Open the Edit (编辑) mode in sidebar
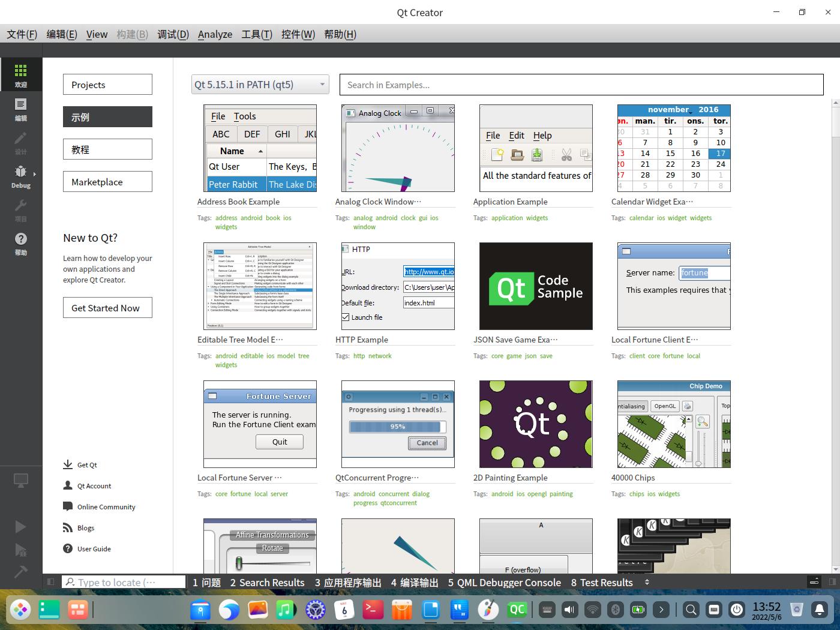 click(21, 109)
